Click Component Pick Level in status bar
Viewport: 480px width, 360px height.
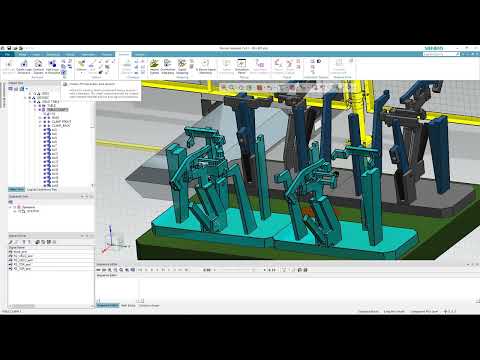click(x=424, y=311)
